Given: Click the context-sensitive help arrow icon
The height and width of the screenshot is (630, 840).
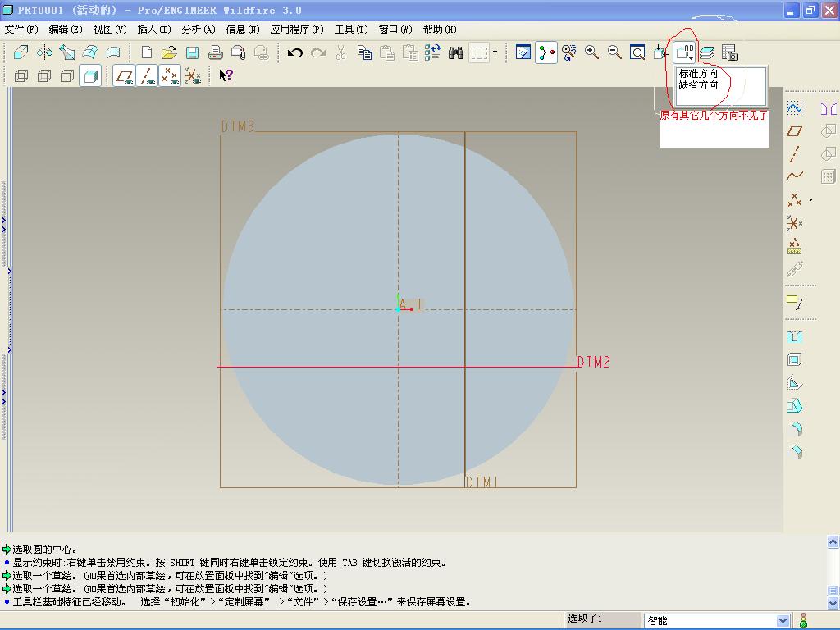Looking at the screenshot, I should [226, 75].
